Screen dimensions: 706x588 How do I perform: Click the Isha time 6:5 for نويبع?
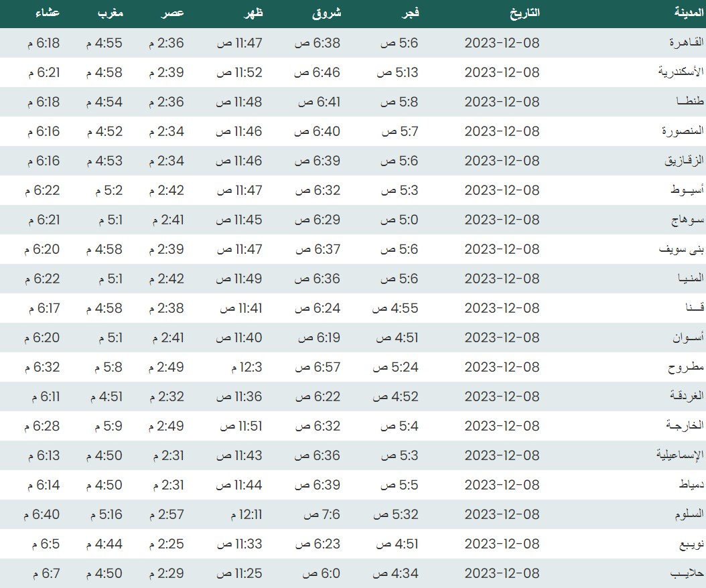(45, 544)
